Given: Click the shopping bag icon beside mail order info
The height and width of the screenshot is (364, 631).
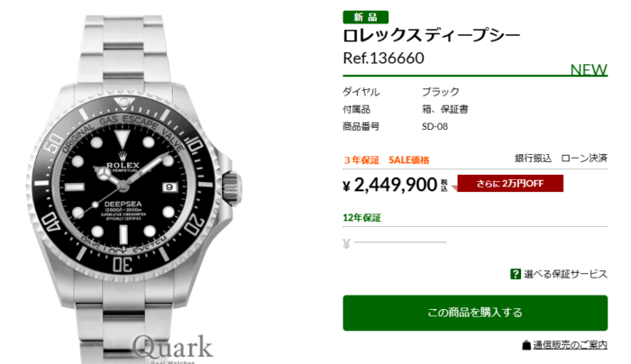Looking at the screenshot, I should coord(526,345).
